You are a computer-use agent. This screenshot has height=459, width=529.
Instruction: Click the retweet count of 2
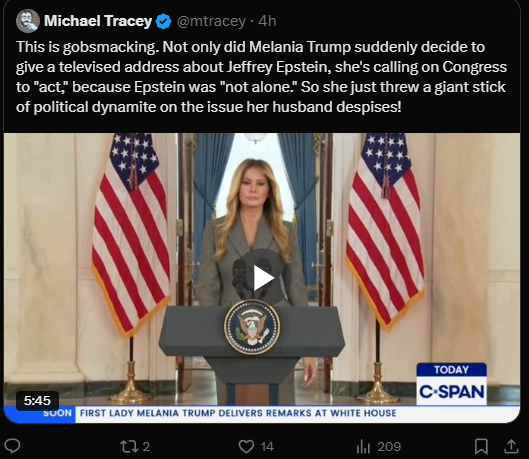click(146, 447)
